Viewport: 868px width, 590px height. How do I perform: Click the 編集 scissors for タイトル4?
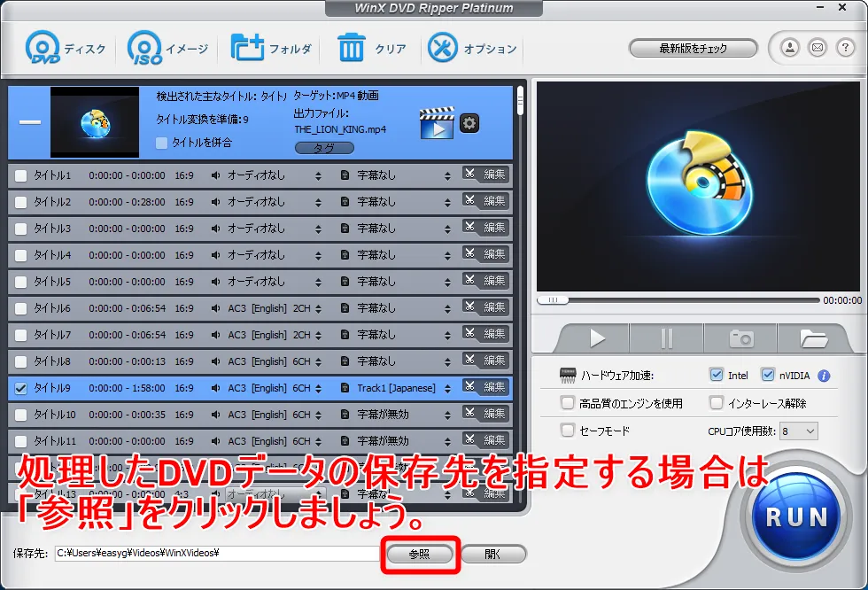tap(485, 254)
